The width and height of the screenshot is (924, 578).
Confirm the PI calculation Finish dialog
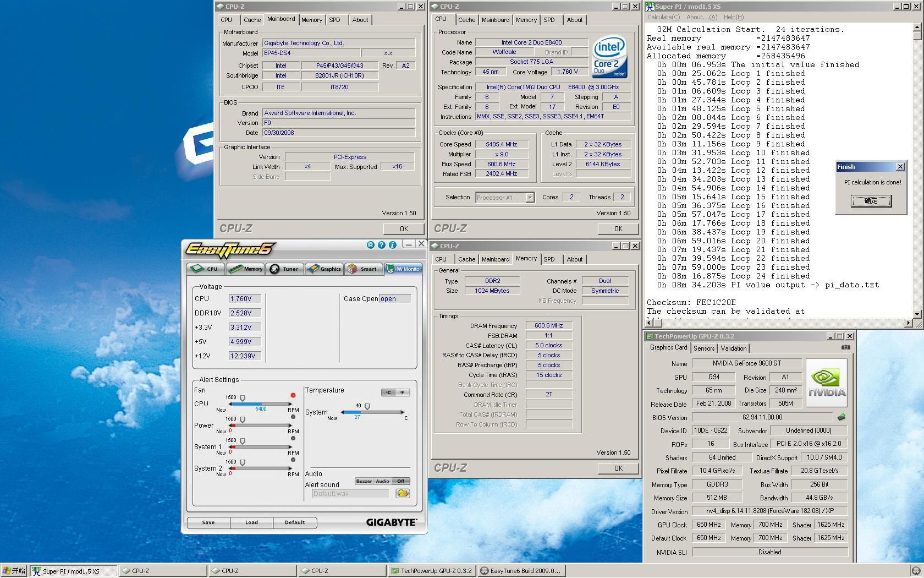point(871,201)
